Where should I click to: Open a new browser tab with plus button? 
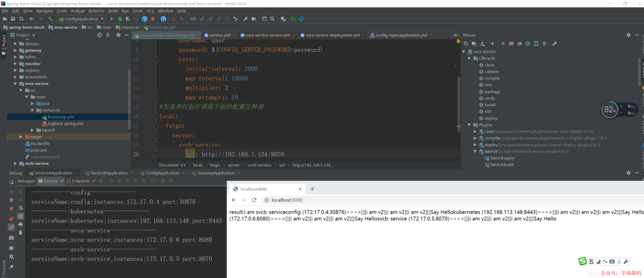(x=312, y=189)
